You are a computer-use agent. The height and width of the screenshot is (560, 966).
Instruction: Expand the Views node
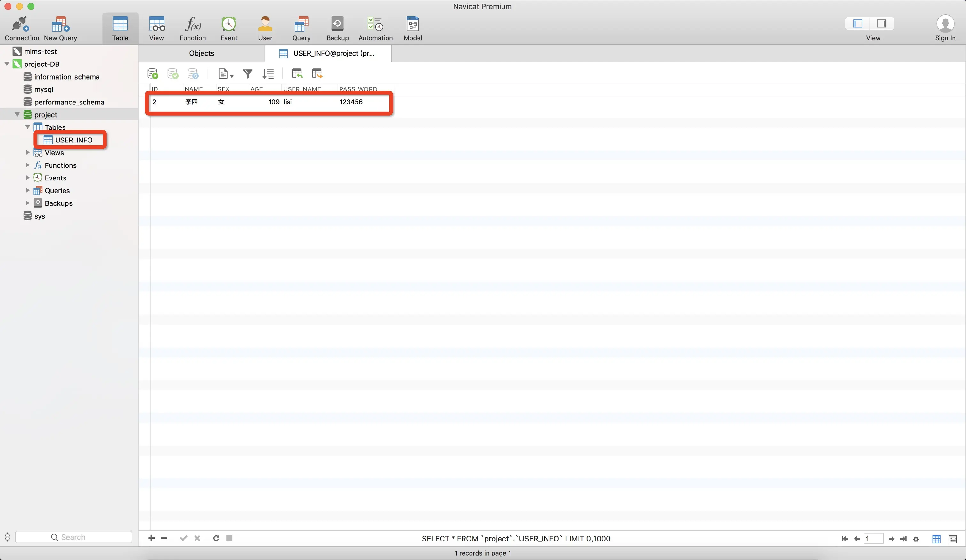point(27,153)
